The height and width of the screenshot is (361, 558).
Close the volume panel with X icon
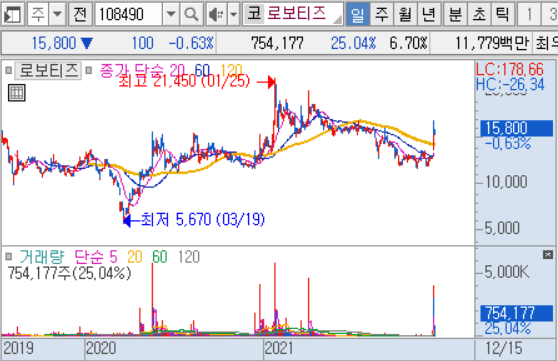pyautogui.click(x=548, y=254)
